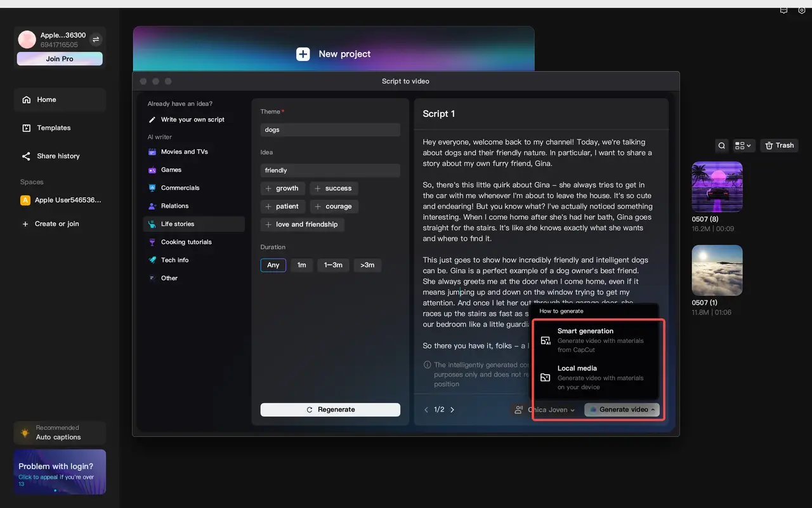Select the Relations category icon
Screen dimensions: 812x508
(x=152, y=206)
